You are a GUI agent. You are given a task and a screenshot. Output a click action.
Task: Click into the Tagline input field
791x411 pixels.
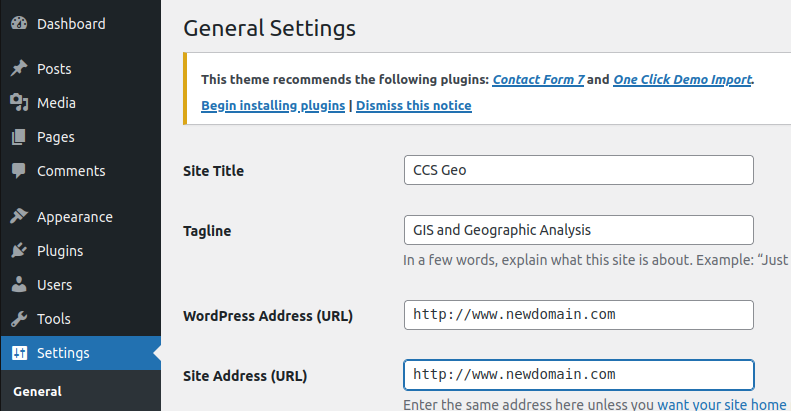pyautogui.click(x=579, y=230)
